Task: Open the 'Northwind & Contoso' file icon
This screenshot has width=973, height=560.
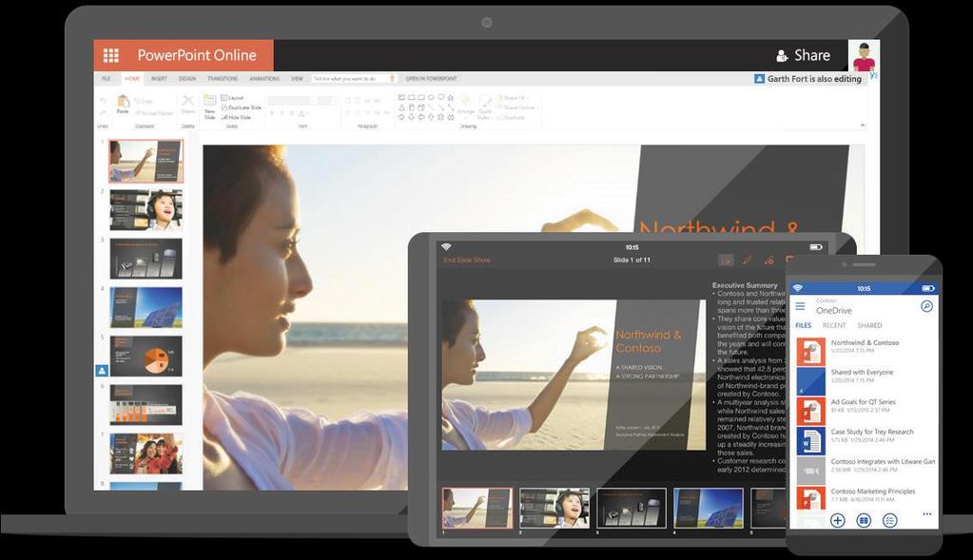Action: click(811, 352)
